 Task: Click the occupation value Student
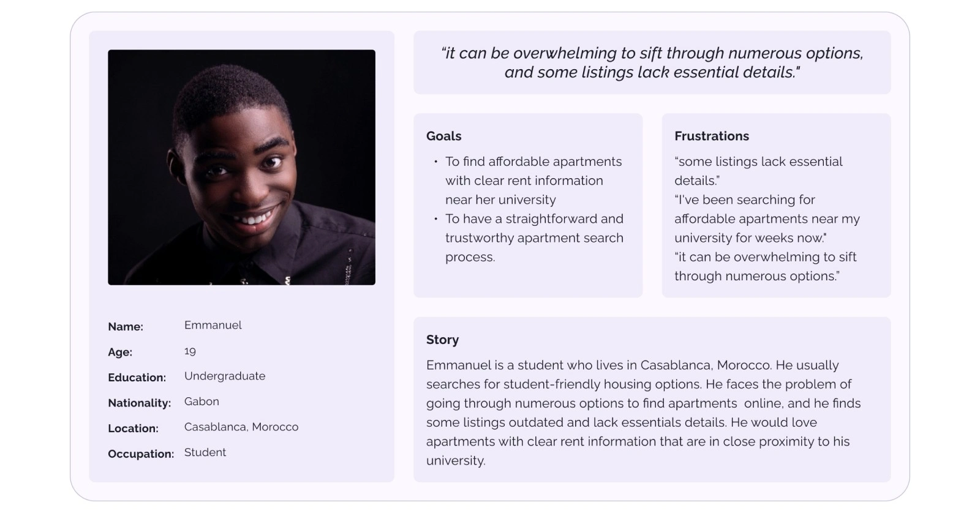(x=205, y=452)
